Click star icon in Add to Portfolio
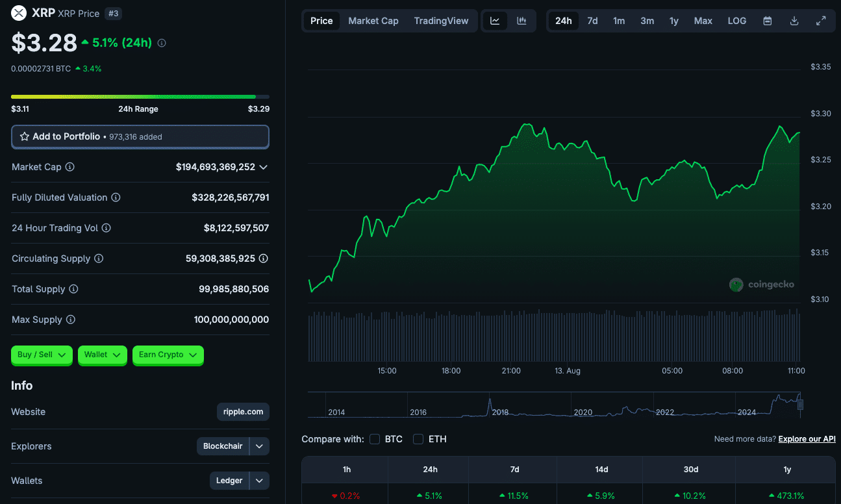The height and width of the screenshot is (504, 841). pyautogui.click(x=25, y=136)
